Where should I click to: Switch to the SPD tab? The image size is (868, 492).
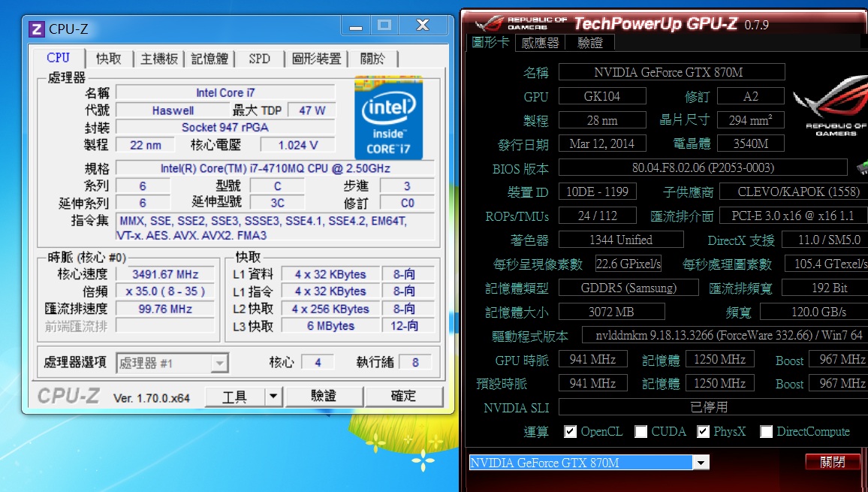click(259, 59)
